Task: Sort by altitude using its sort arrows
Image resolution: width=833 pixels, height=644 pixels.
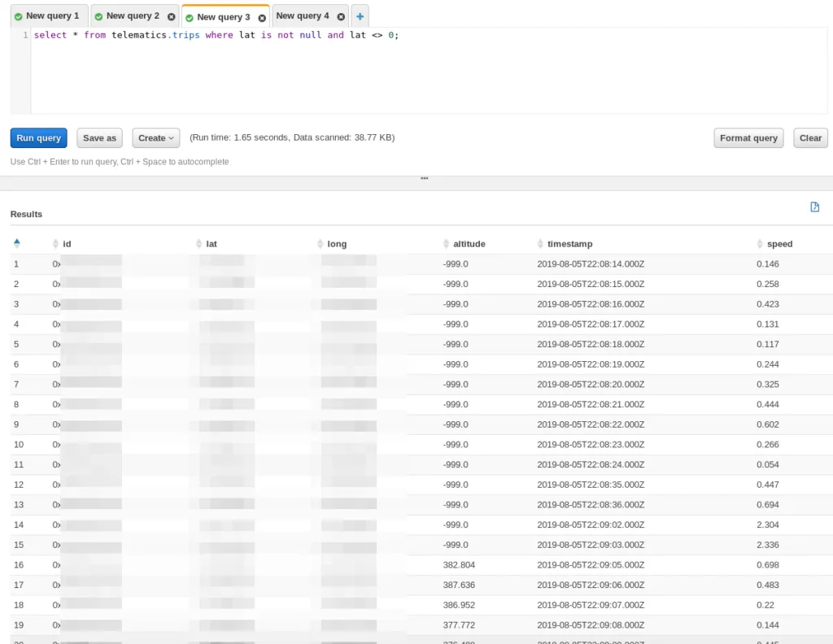Action: pyautogui.click(x=447, y=244)
